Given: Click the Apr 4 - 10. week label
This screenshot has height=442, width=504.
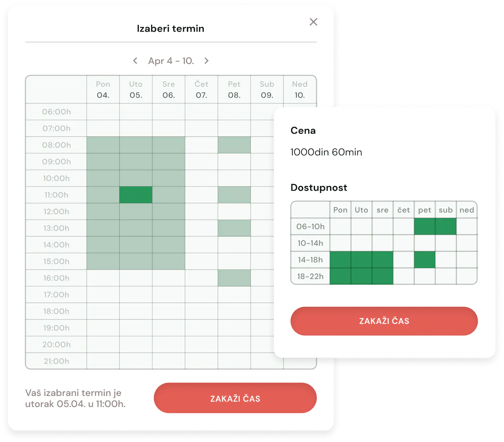Looking at the screenshot, I should [171, 61].
